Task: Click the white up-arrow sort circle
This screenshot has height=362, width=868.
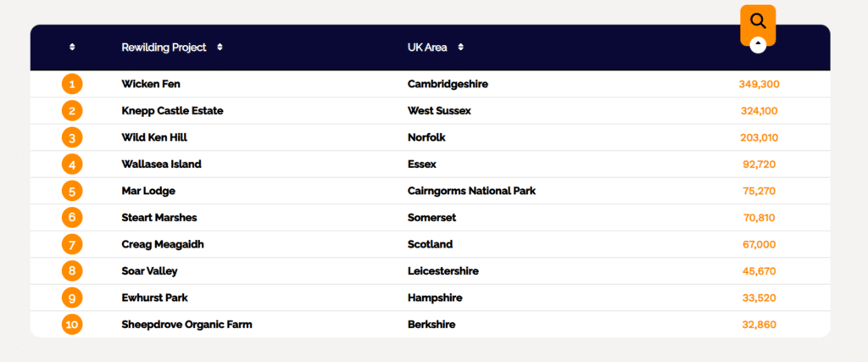Action: pos(758,45)
